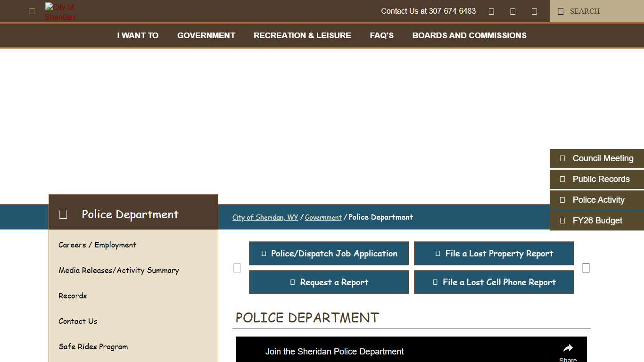644x362 pixels.
Task: Click the Police Department badge icon in the sidebar
Action: 63,214
